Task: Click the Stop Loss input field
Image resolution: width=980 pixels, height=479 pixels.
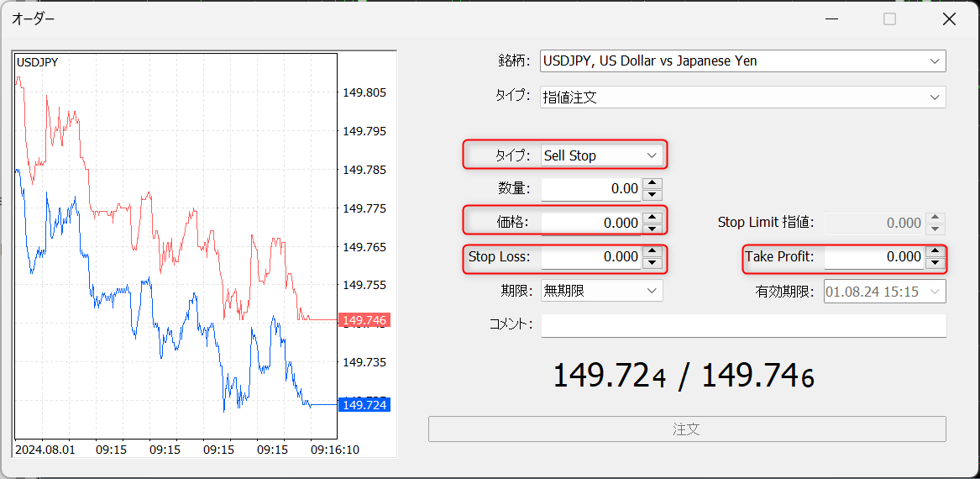Action: click(x=590, y=257)
